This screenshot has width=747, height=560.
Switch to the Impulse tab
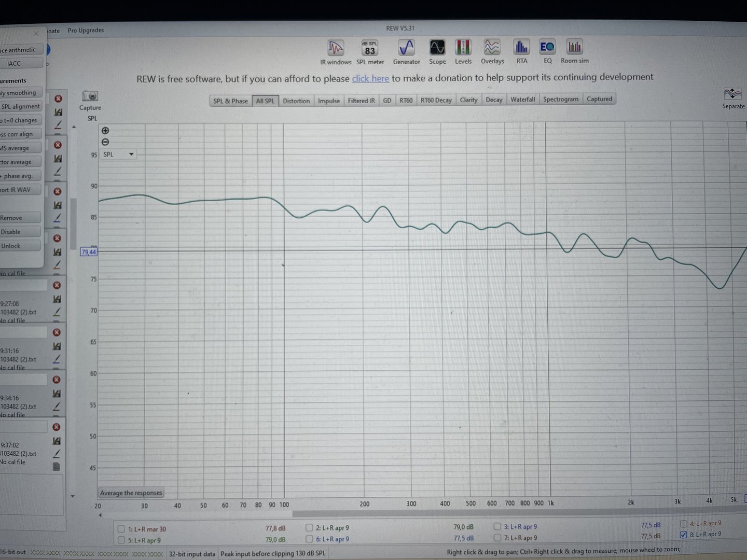coord(329,101)
